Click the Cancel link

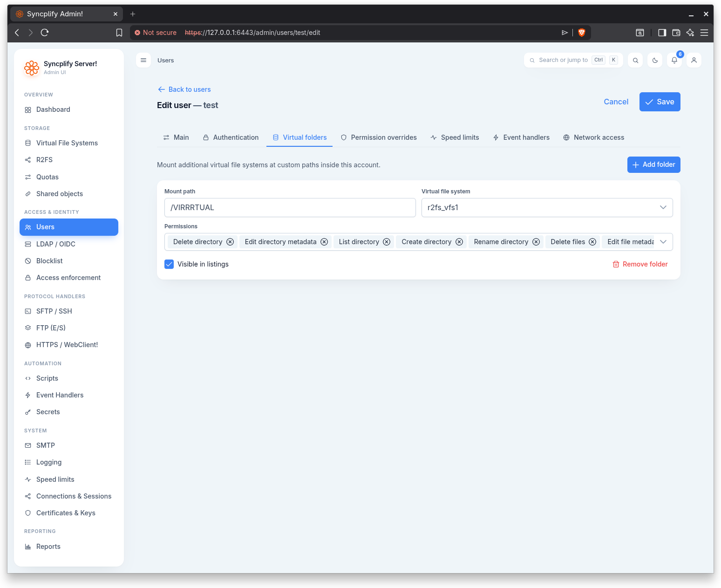pos(616,102)
